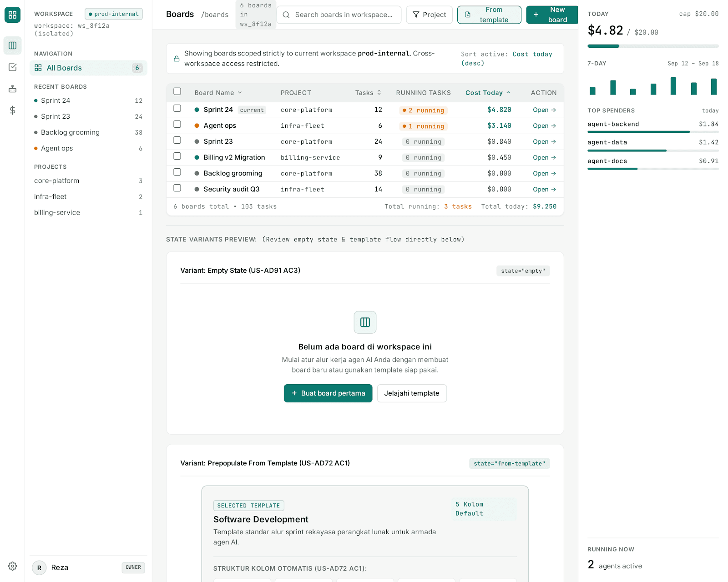Open the Agent ops board link
Screen dimensions: 728x582
pyautogui.click(x=545, y=126)
